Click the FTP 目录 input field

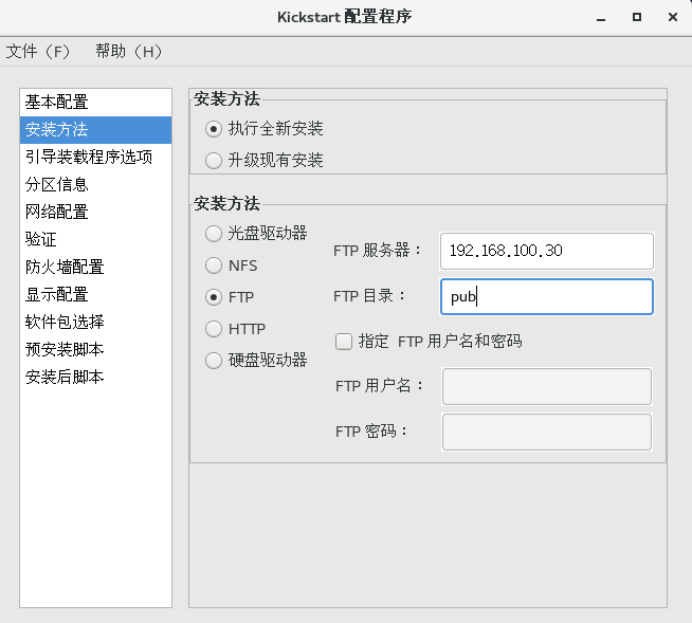(547, 296)
